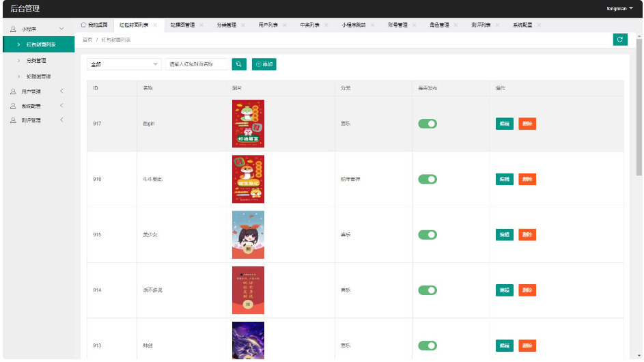644x362 pixels.
Task: Click the vertical page scrollbar thumb
Action: tap(639, 108)
